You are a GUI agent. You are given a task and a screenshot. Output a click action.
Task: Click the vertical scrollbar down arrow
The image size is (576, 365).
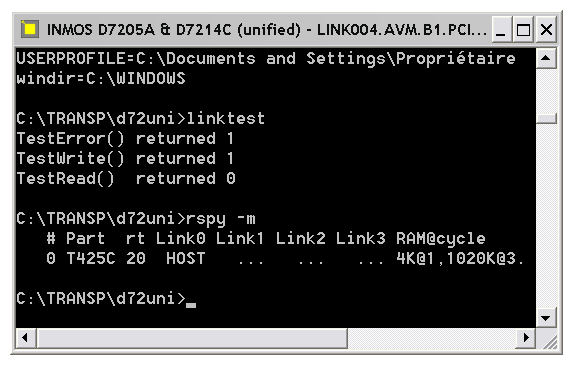(x=546, y=318)
